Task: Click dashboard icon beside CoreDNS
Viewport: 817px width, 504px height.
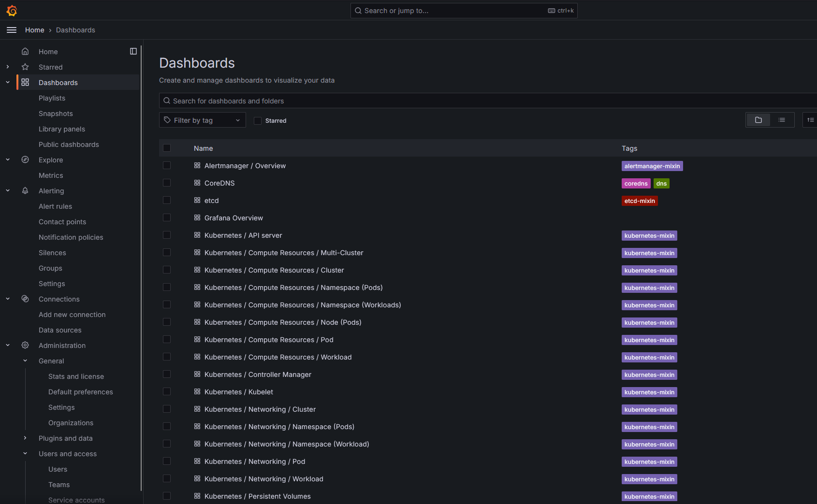Action: point(197,183)
